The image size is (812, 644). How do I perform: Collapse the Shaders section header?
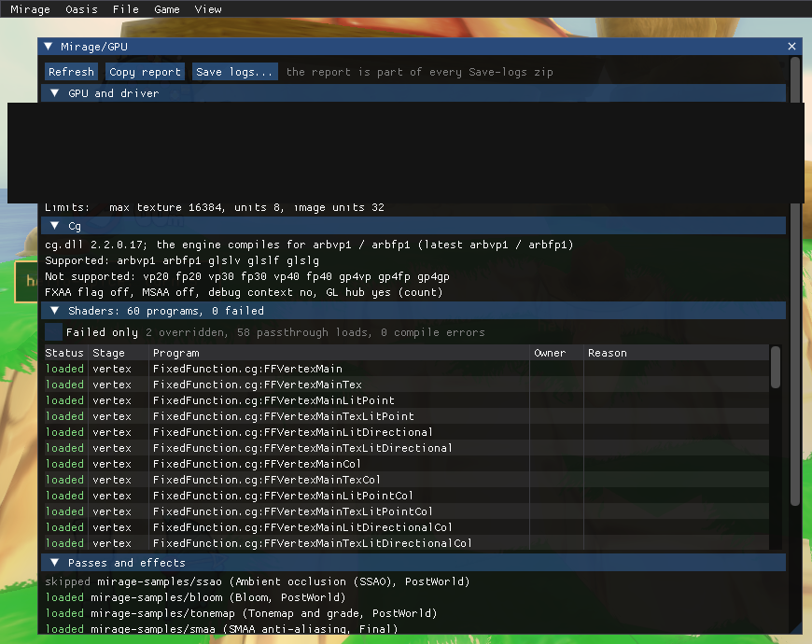point(413,311)
